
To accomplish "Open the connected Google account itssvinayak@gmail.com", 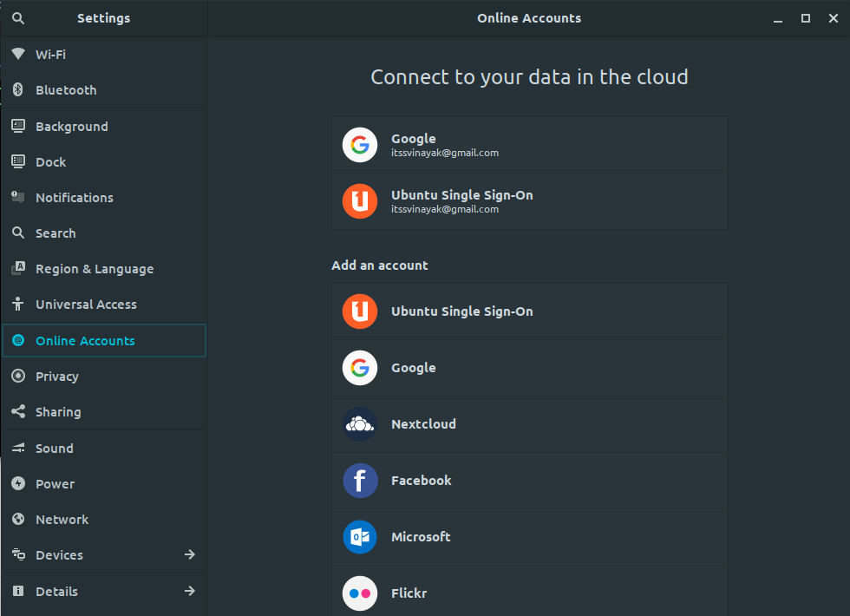I will tap(529, 145).
